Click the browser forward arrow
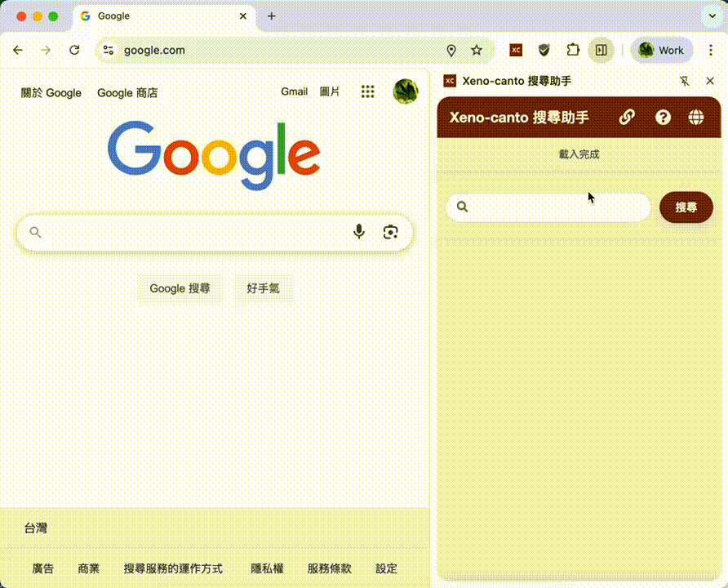The height and width of the screenshot is (588, 728). 46,50
